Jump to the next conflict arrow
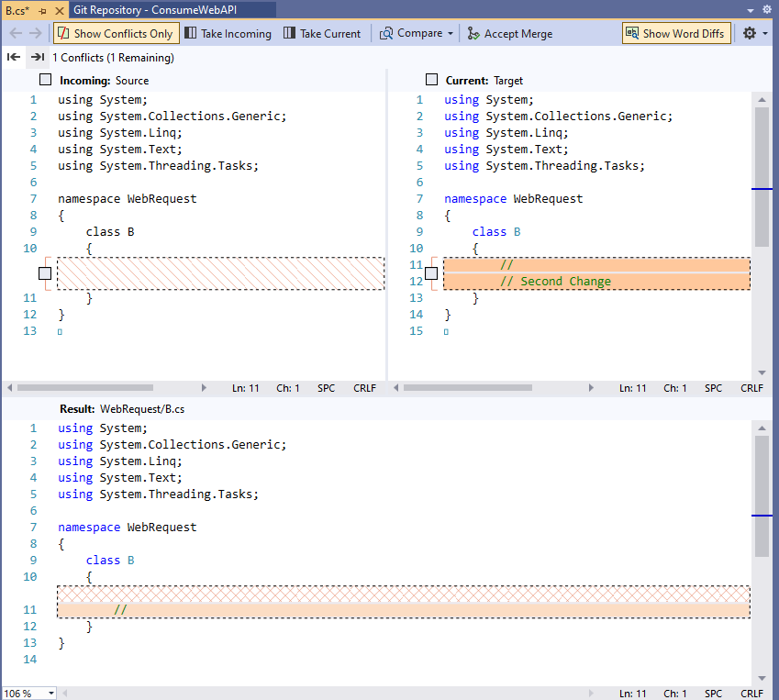The image size is (779, 700). 37,57
